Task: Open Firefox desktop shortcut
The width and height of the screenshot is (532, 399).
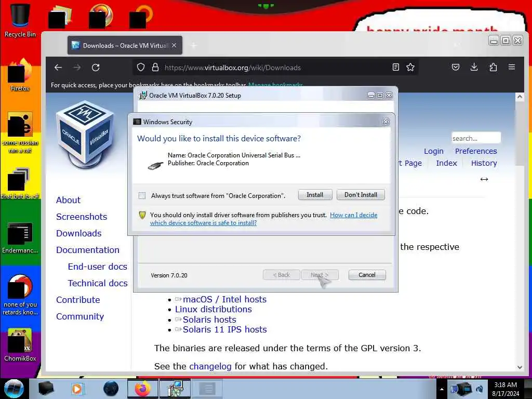Action: pos(20,75)
